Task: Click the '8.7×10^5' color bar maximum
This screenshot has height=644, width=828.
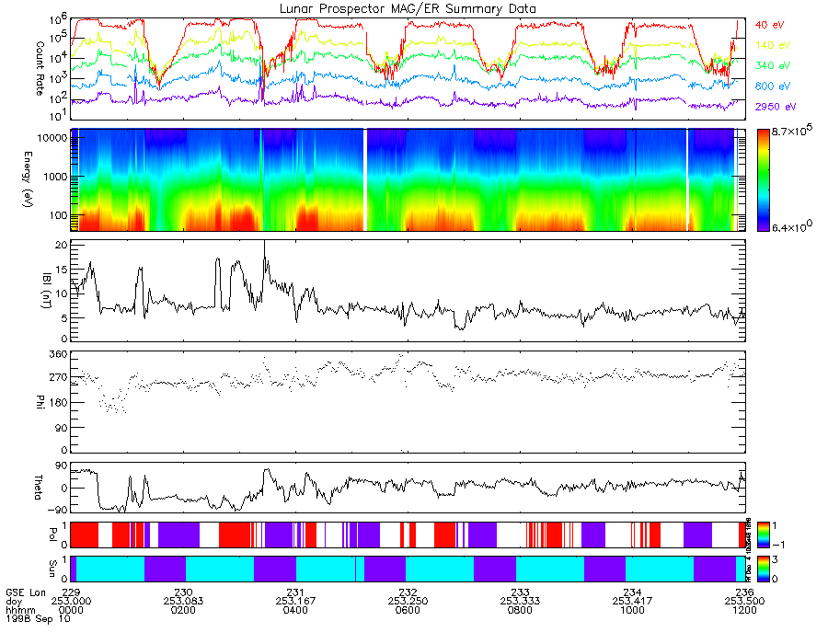Action: click(791, 131)
